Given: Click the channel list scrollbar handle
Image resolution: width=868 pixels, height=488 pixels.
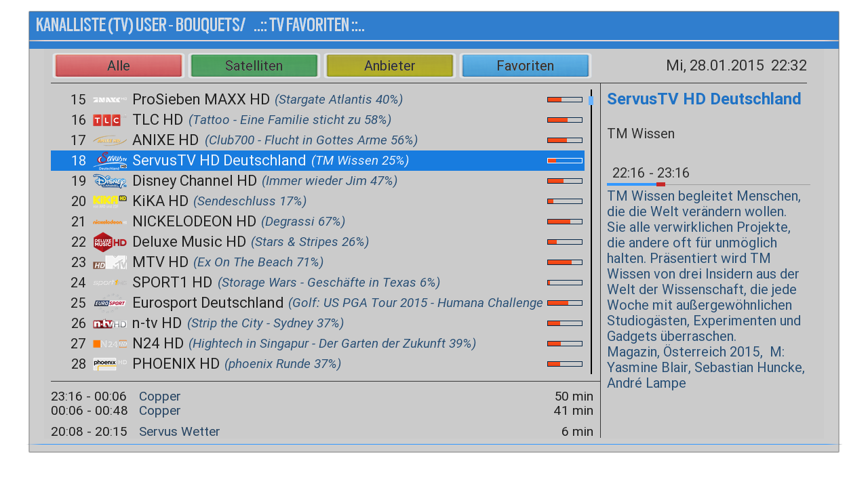Looking at the screenshot, I should pyautogui.click(x=591, y=100).
